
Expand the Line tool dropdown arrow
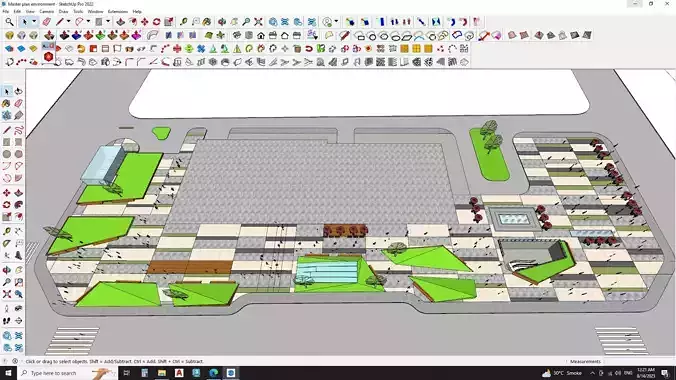pyautogui.click(x=68, y=22)
